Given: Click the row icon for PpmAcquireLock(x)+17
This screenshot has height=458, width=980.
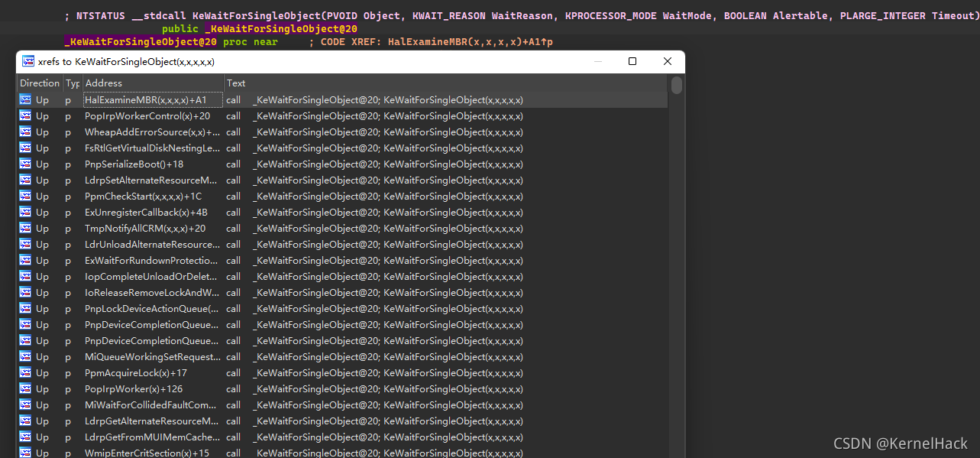Looking at the screenshot, I should 25,372.
